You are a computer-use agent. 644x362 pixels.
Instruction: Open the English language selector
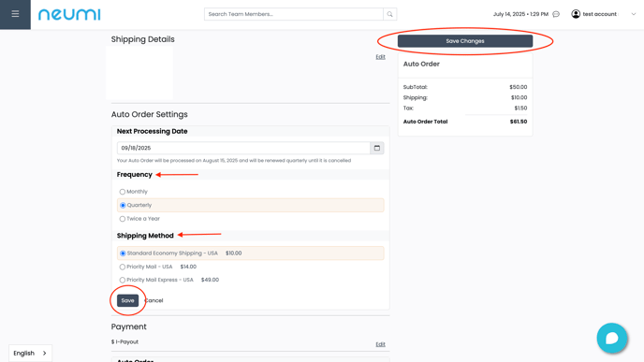[30, 353]
